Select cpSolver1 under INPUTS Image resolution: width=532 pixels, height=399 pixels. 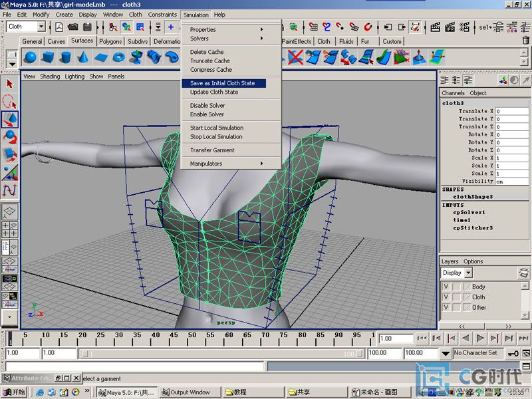tap(469, 212)
